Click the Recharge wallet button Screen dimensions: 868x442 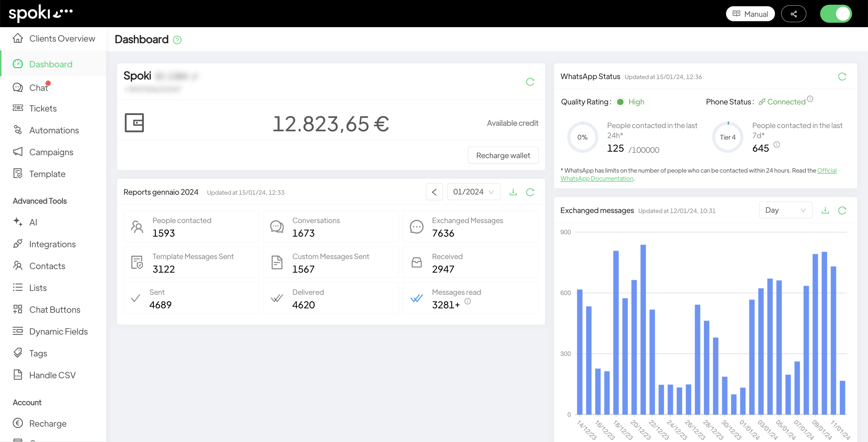(x=503, y=155)
